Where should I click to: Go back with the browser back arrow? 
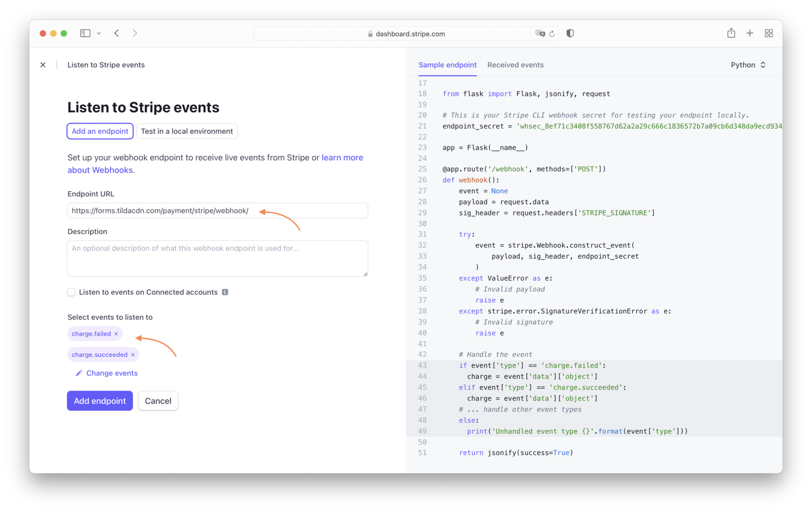click(116, 33)
